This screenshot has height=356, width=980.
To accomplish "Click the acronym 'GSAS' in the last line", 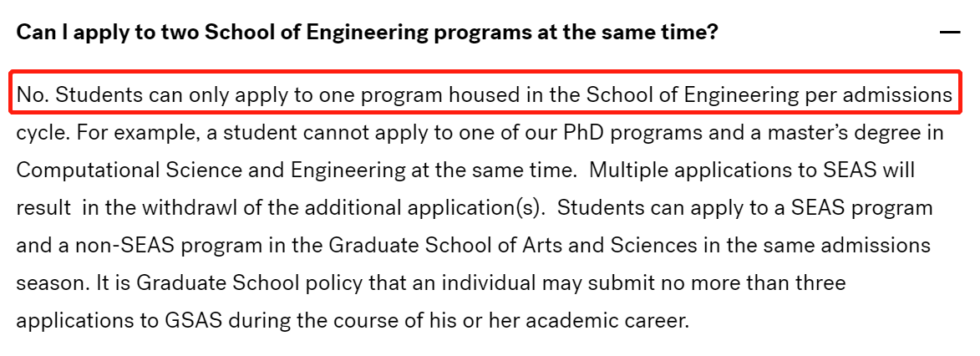I will tap(193, 322).
